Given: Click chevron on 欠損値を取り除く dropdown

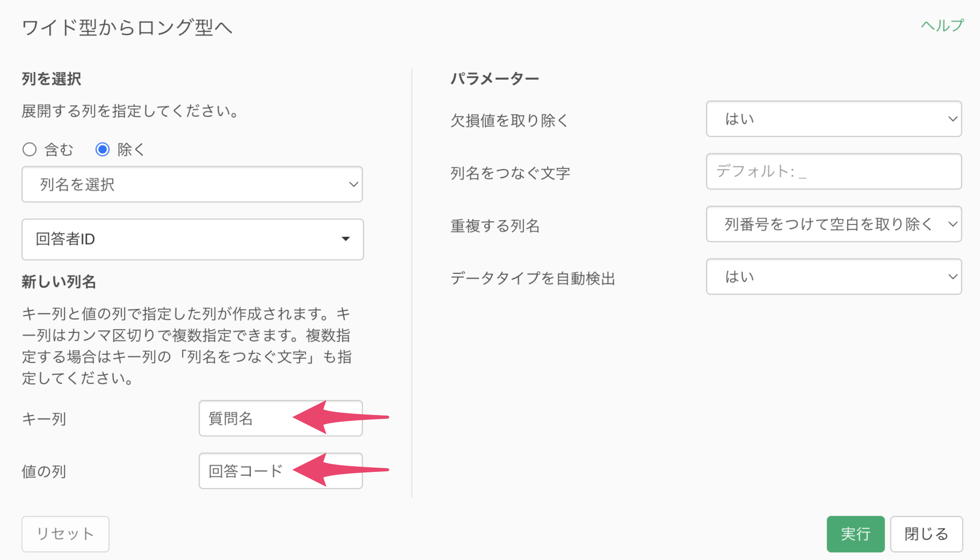Looking at the screenshot, I should click(x=953, y=119).
